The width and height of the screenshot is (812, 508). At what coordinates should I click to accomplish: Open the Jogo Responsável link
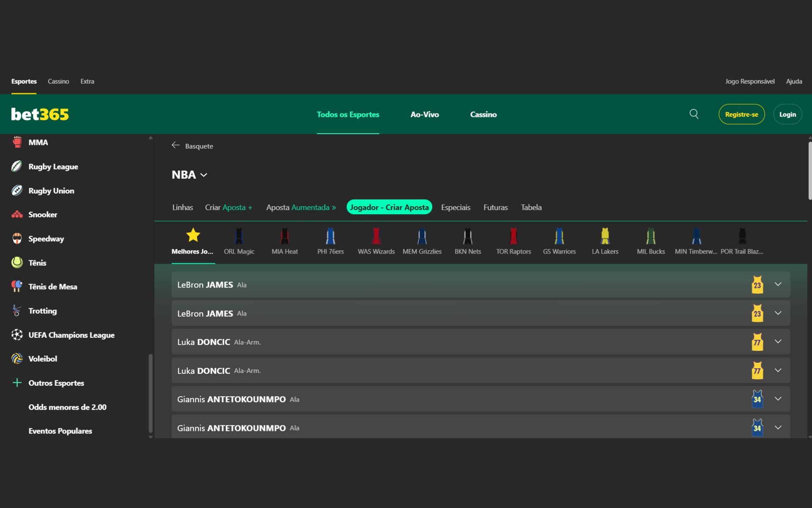coord(750,81)
